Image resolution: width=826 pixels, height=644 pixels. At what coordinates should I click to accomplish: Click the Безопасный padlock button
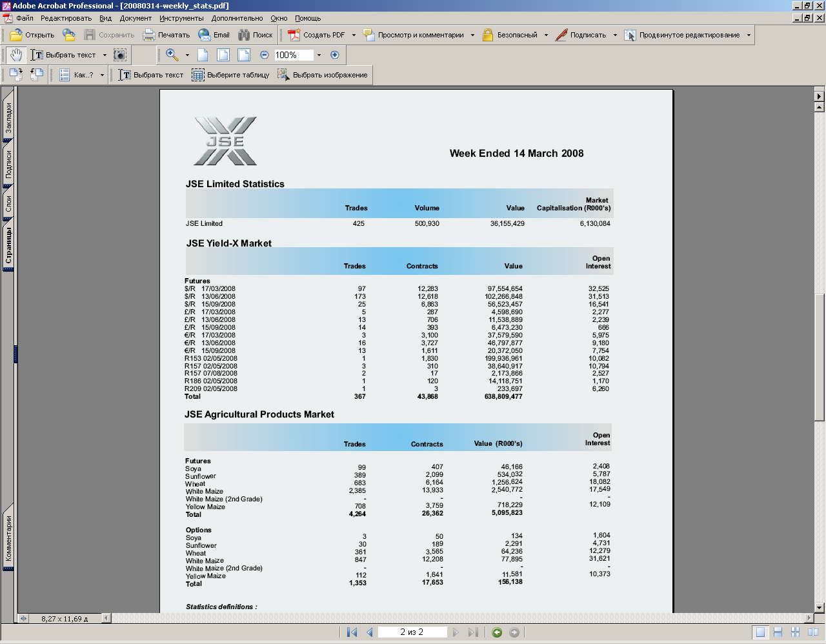(x=510, y=35)
